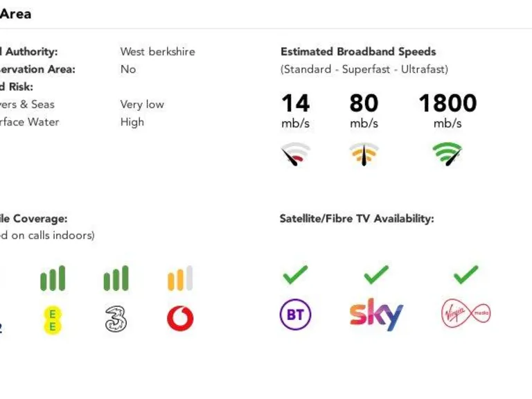Click the 14 mb/s speed value

point(295,103)
